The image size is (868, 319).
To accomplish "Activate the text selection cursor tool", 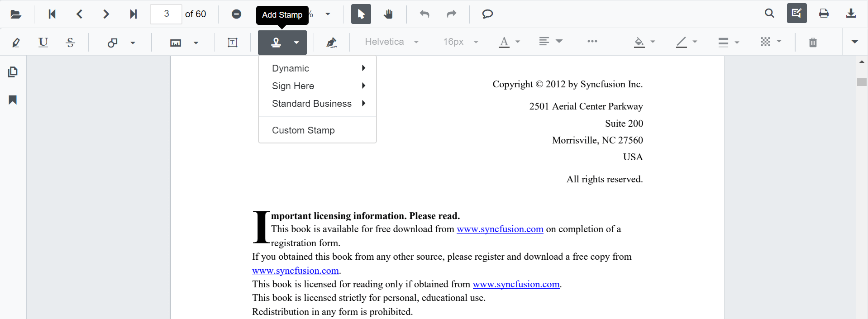I will click(361, 14).
